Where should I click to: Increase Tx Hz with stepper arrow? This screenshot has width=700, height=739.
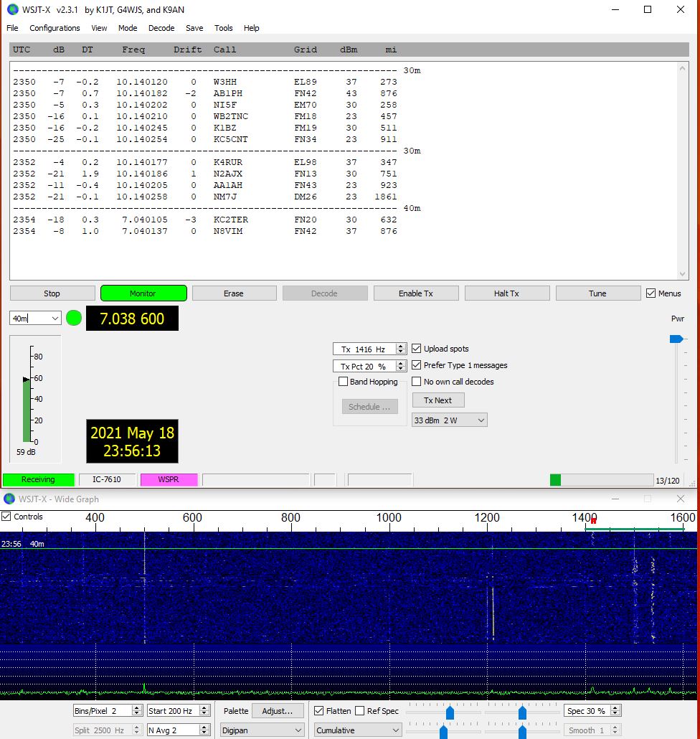(x=401, y=347)
